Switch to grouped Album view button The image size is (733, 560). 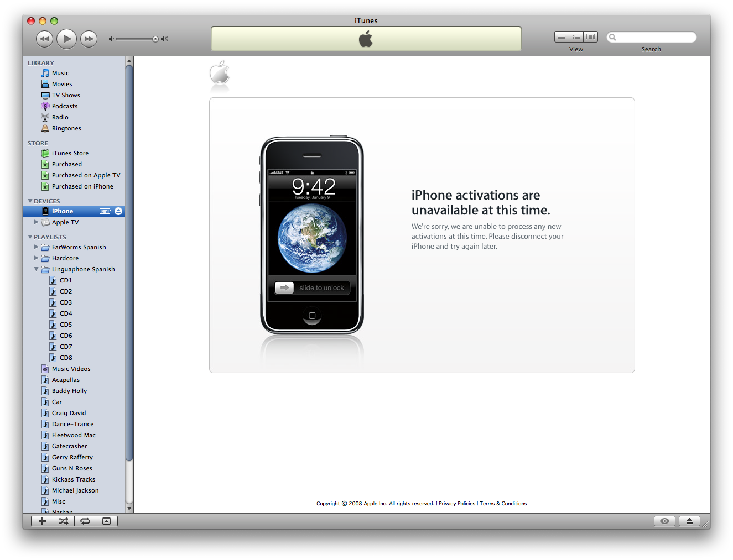(x=576, y=36)
